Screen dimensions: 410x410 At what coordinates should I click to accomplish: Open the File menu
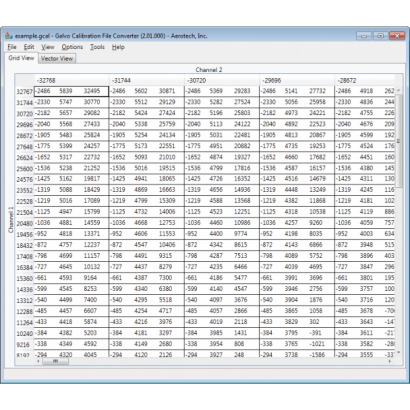click(x=12, y=47)
